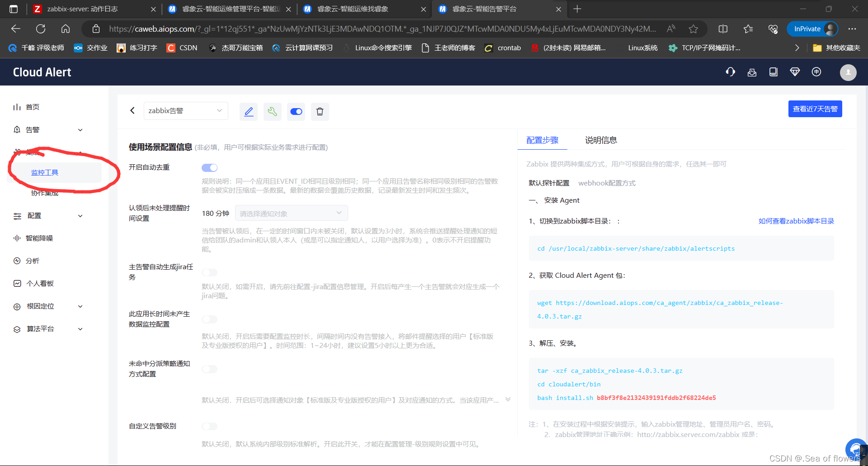Open the CSDN bookmark
Viewport: 868px width, 466px height.
pyautogui.click(x=182, y=48)
